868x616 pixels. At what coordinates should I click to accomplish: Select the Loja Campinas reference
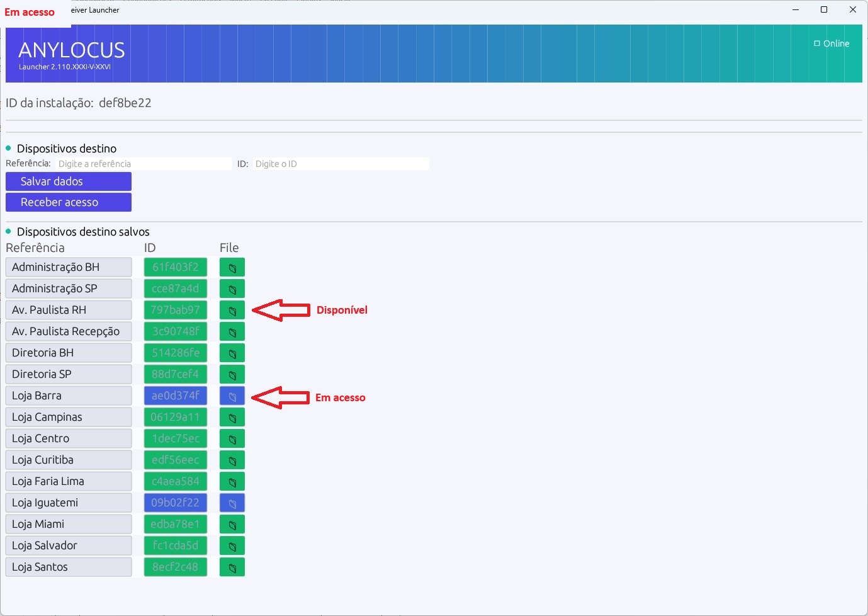[69, 418]
